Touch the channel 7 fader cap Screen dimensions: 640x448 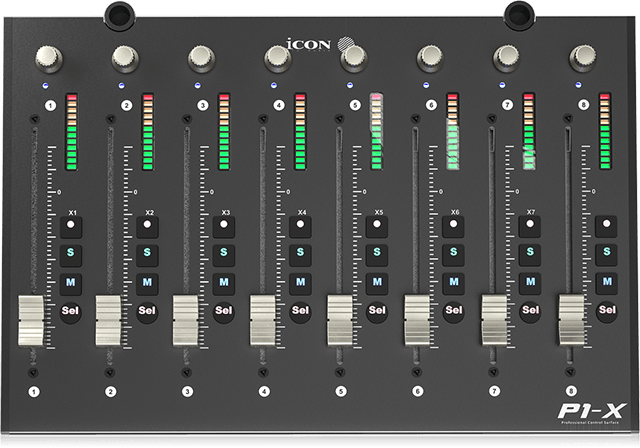tap(494, 321)
